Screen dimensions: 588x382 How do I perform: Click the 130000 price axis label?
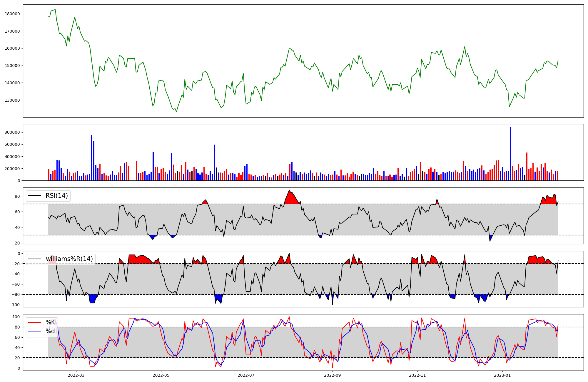pyautogui.click(x=12, y=100)
